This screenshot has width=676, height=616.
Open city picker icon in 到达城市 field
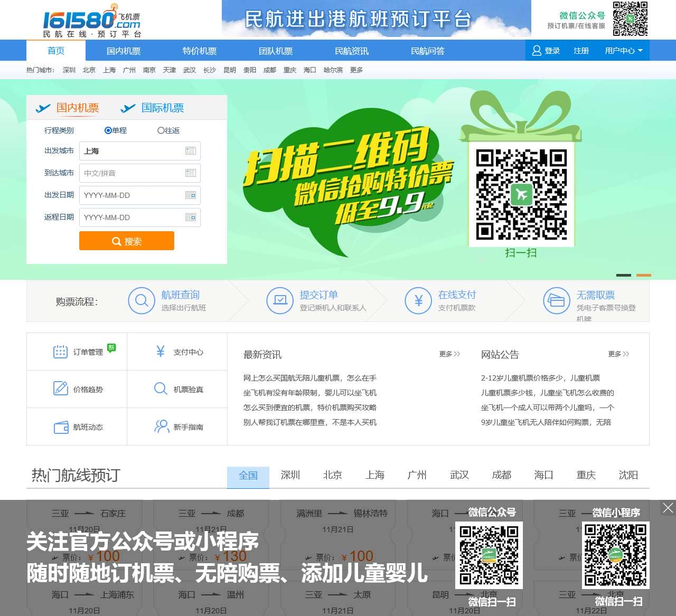[x=191, y=173]
